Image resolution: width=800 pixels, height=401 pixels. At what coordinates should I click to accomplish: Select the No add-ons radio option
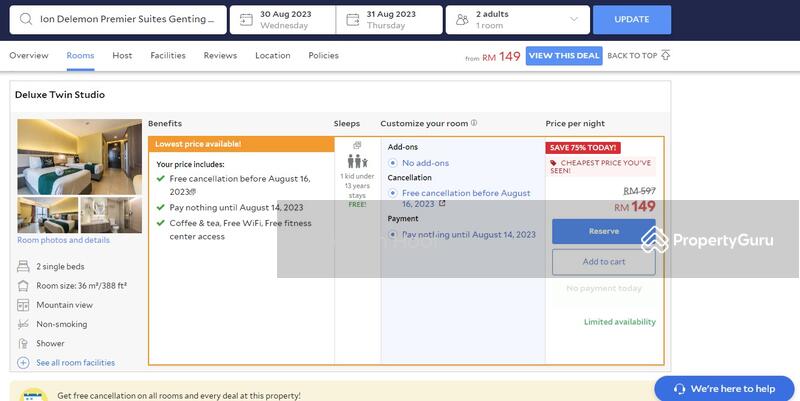tap(393, 162)
